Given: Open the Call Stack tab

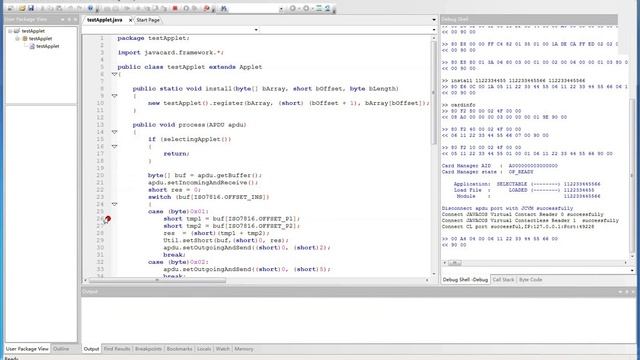Looking at the screenshot, I should point(503,280).
